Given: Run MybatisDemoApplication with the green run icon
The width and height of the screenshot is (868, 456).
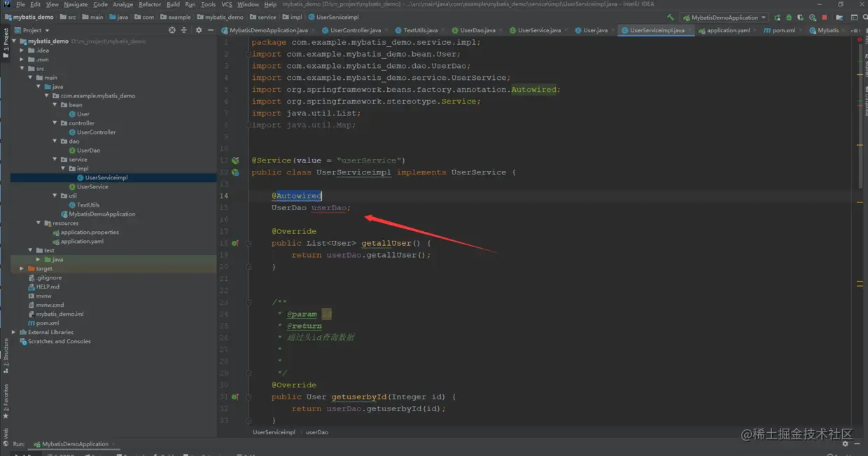Looking at the screenshot, I should [777, 18].
